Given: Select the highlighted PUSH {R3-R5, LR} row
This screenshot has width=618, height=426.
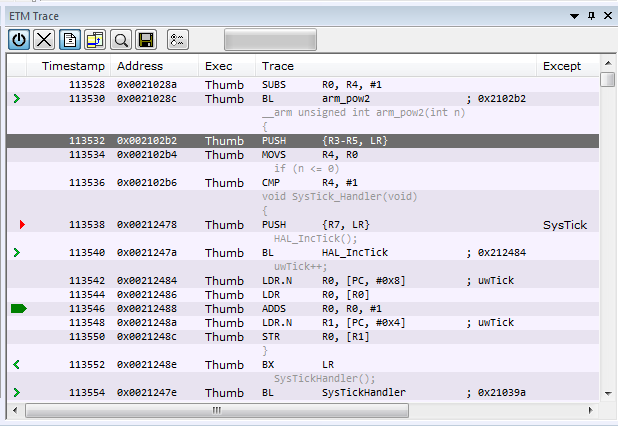Looking at the screenshot, I should coord(300,141).
